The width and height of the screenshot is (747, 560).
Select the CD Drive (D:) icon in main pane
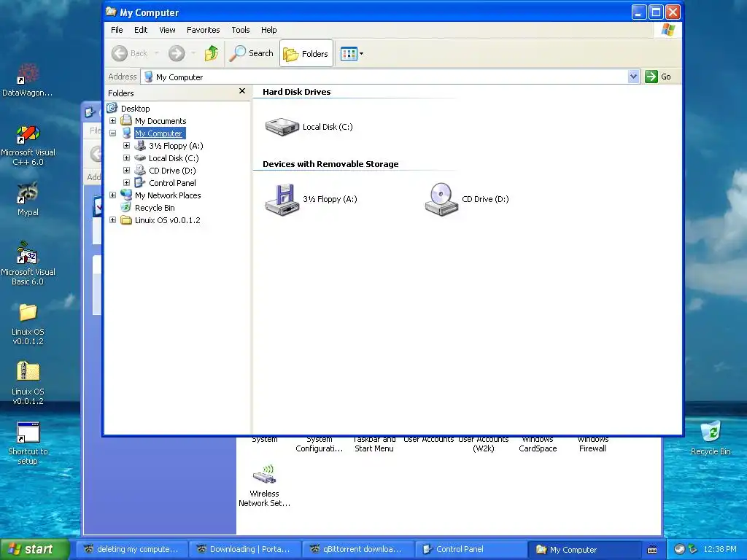click(x=441, y=200)
